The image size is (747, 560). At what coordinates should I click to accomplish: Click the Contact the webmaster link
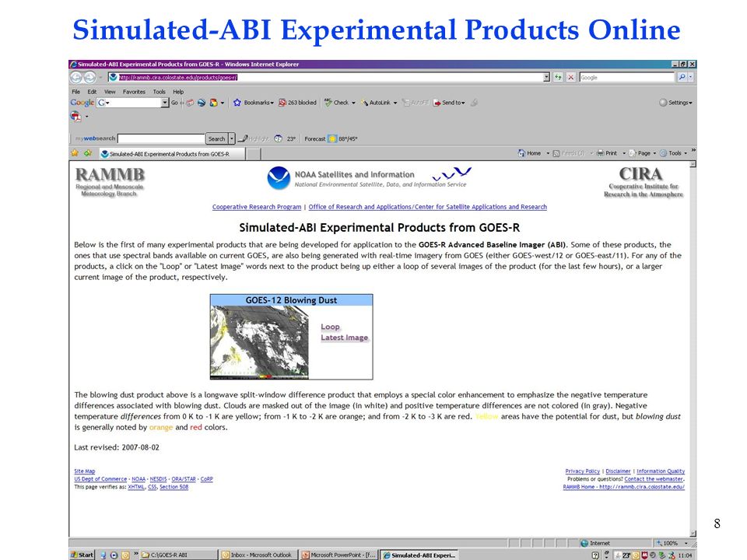click(x=654, y=479)
